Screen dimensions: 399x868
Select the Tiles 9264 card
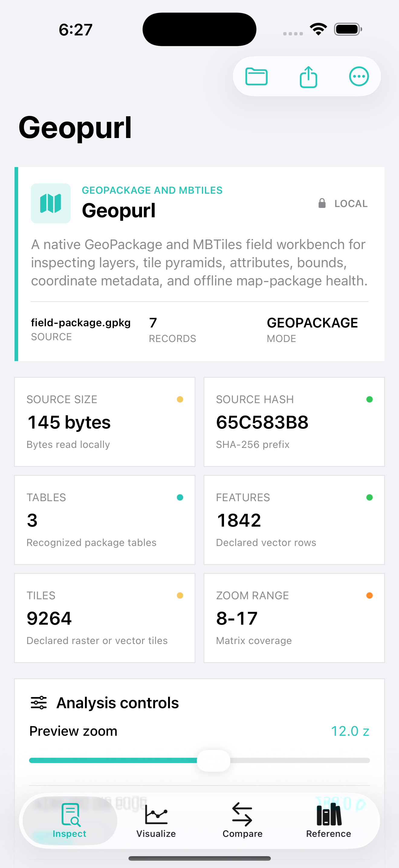point(105,618)
